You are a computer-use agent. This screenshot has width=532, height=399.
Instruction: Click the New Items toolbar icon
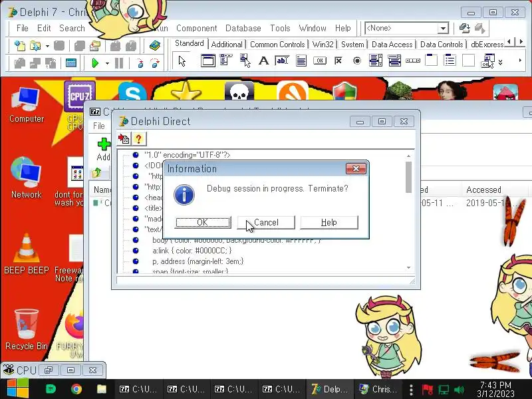pos(20,45)
